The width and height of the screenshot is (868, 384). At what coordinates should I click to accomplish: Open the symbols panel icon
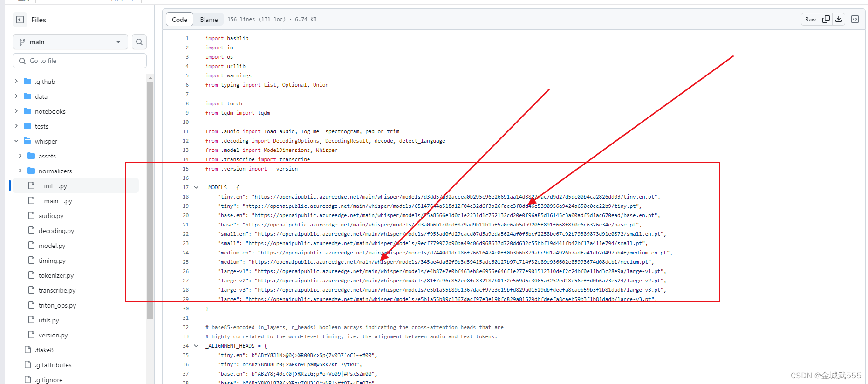coord(855,19)
